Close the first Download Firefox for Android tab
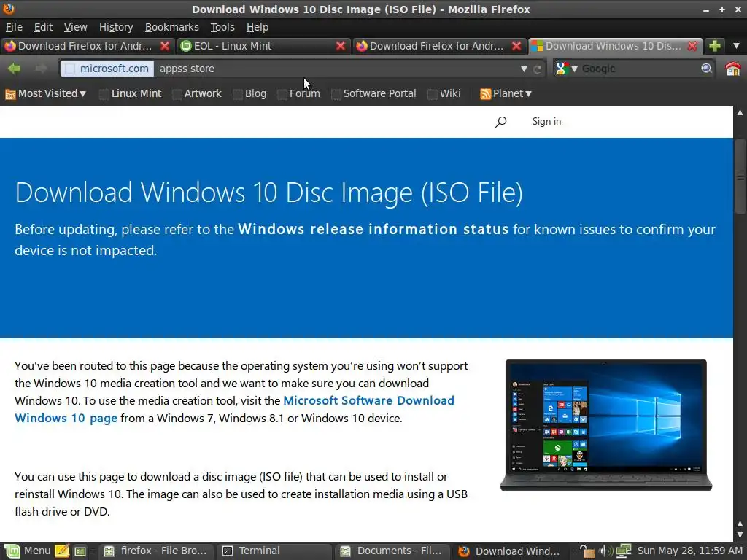Screen dimensions: 747x560 pyautogui.click(x=165, y=46)
